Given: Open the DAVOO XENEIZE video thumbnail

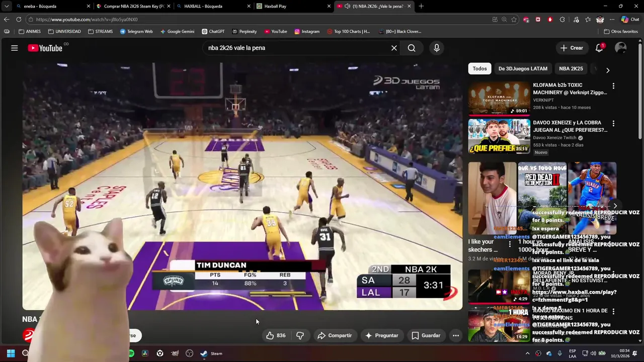Looking at the screenshot, I should point(499,136).
